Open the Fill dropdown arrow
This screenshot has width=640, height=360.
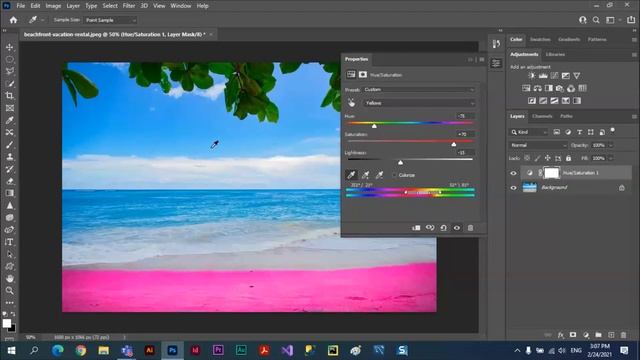point(611,158)
